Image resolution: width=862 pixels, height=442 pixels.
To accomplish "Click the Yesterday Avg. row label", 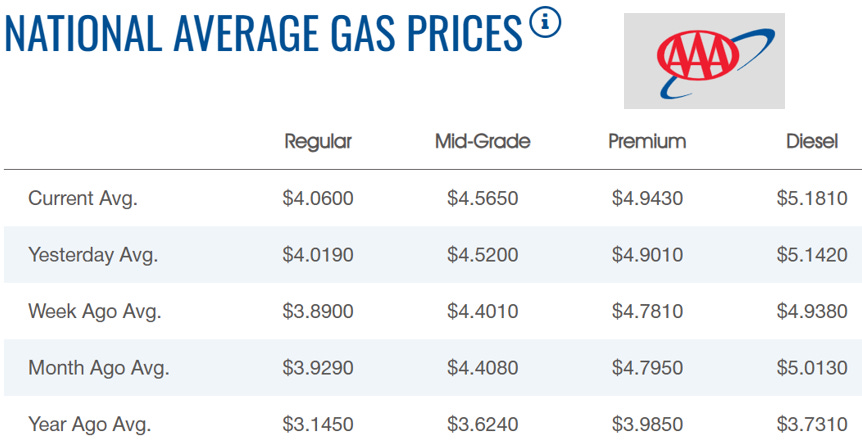I will click(x=93, y=255).
